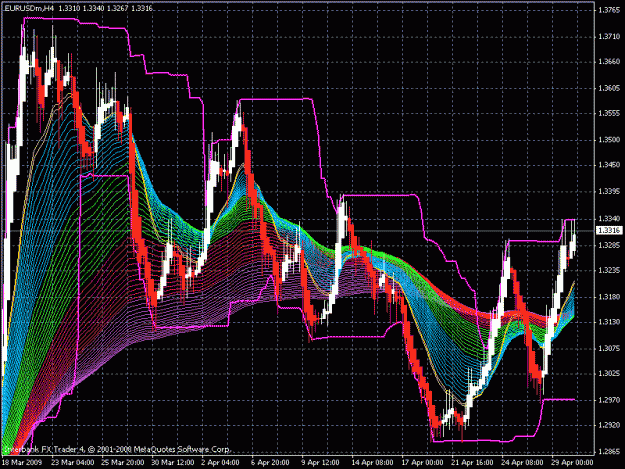This screenshot has height=469, width=625.
Task: Click the EURUSDm,H4 symbol title
Action: 29,8
